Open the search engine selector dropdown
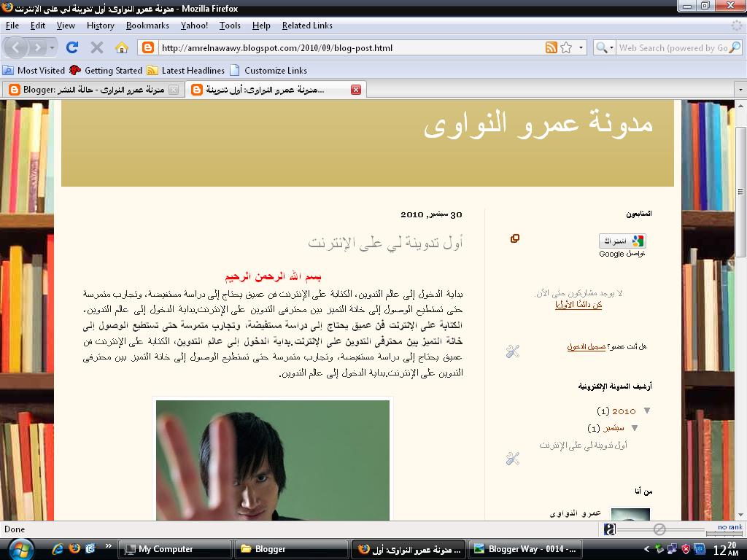747x560 pixels. click(x=604, y=47)
